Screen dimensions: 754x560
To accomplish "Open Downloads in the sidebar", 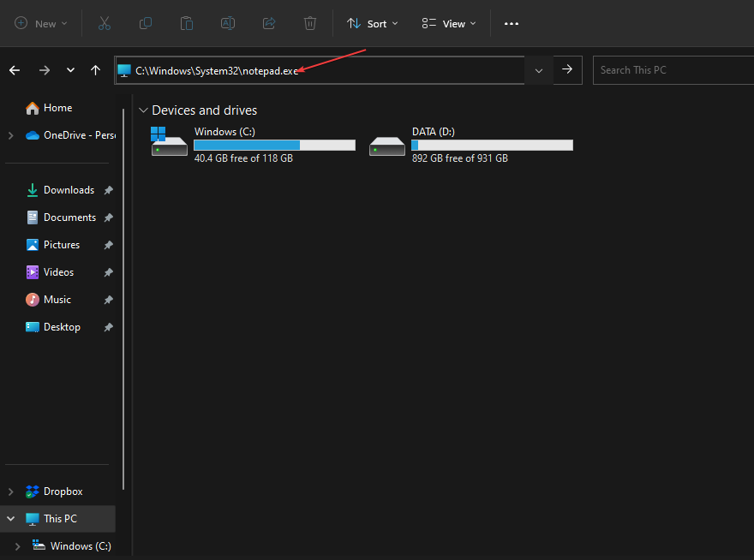I will point(69,190).
